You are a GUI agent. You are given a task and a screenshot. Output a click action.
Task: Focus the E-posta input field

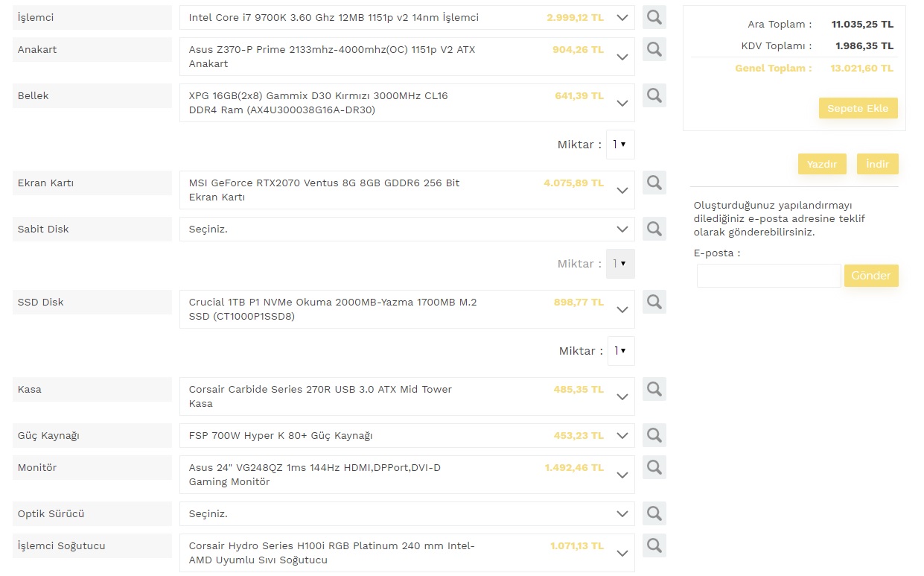(768, 276)
